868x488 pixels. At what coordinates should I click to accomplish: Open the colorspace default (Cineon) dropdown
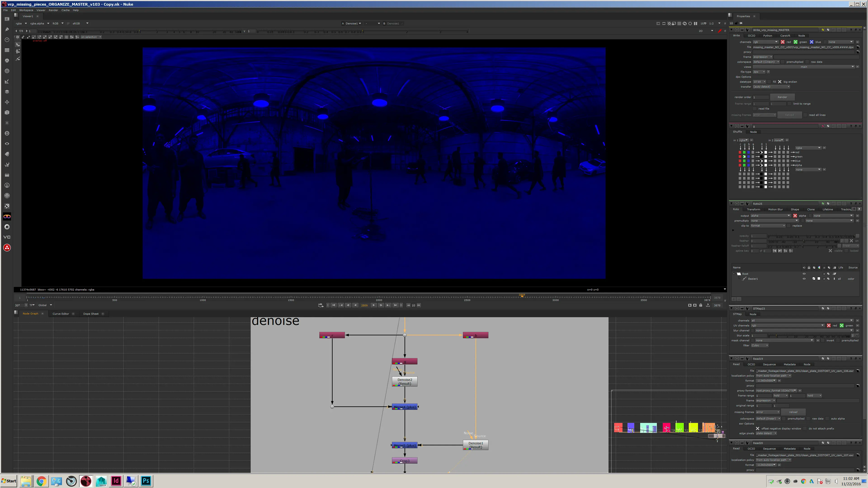pos(766,62)
